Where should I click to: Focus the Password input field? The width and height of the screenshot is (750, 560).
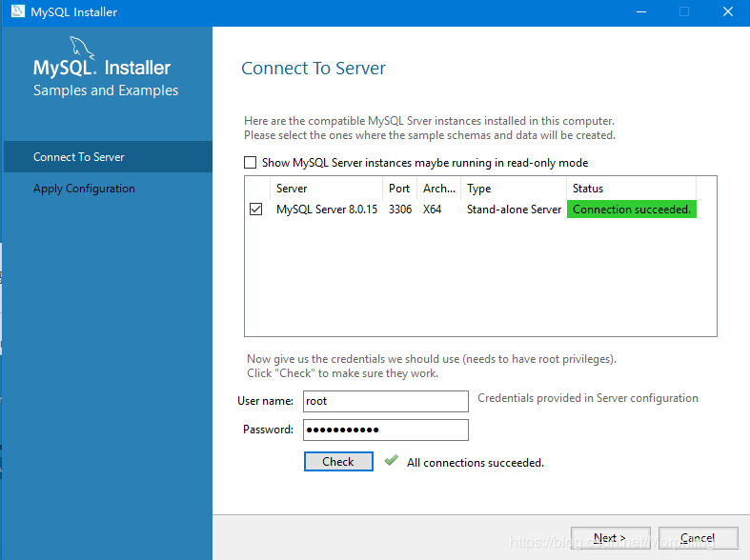[386, 430]
